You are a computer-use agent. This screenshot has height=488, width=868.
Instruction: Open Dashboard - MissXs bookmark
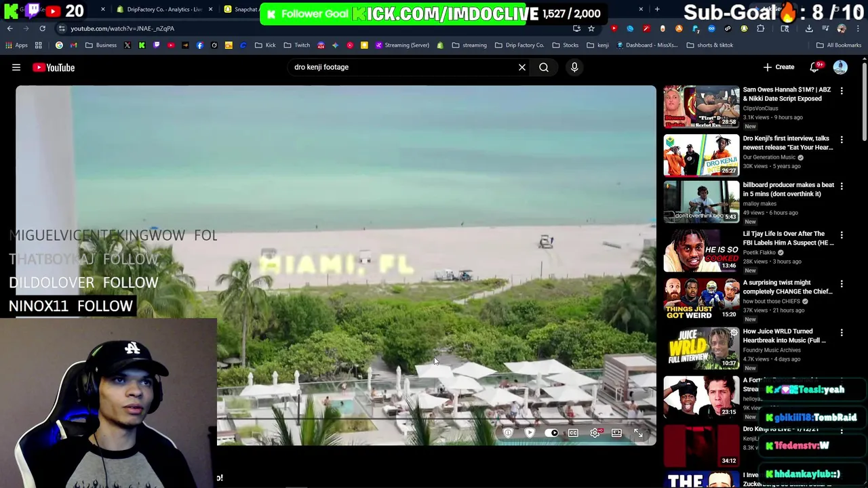(647, 45)
